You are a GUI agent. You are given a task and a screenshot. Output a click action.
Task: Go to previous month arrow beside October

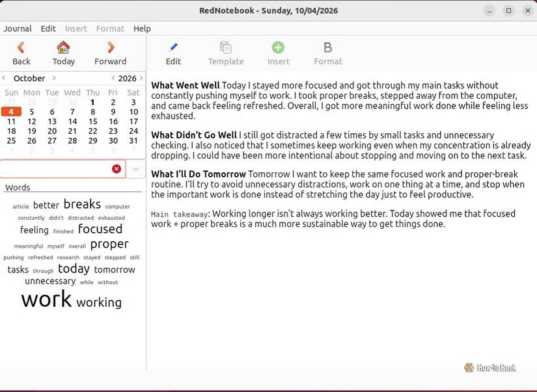coord(4,78)
